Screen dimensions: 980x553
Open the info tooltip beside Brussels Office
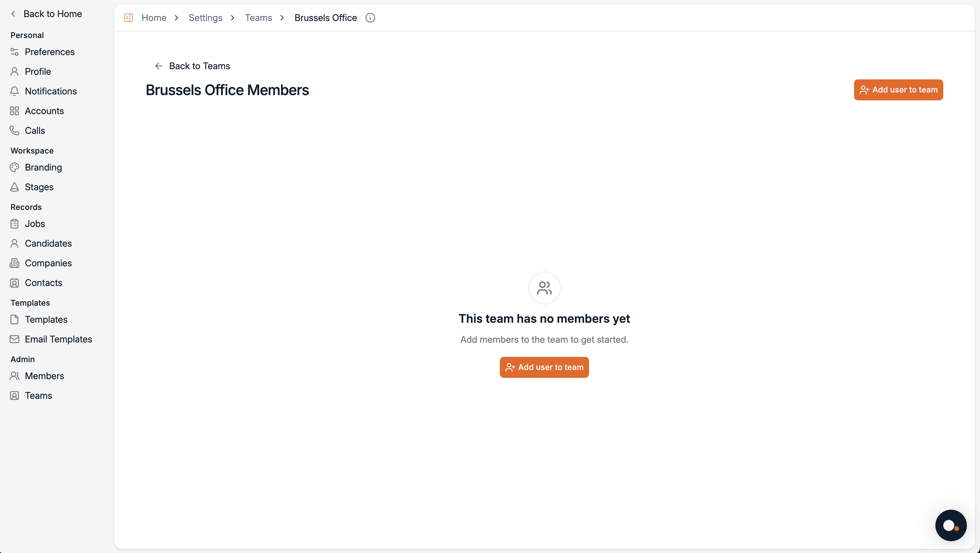370,17
